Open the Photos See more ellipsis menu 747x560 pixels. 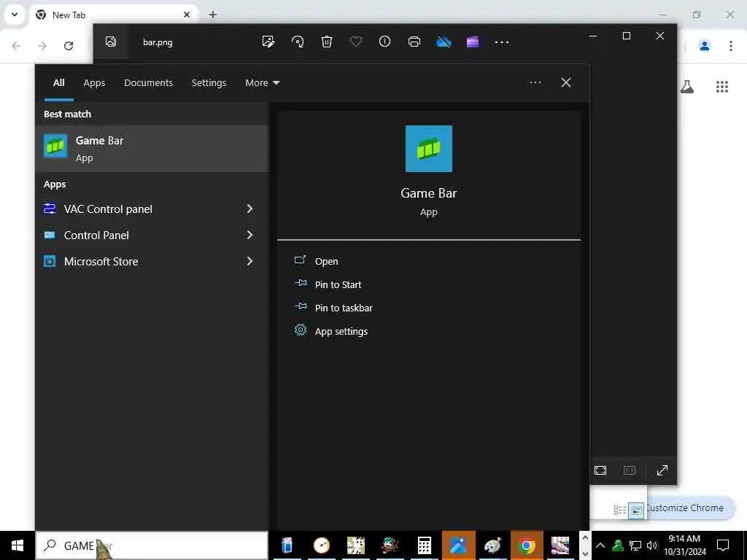502,42
